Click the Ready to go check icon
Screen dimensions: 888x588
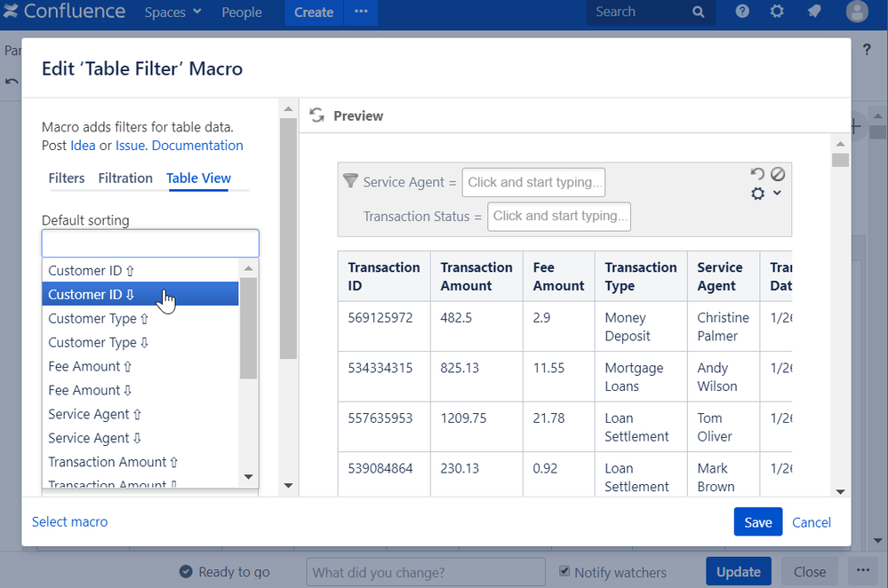pos(186,572)
